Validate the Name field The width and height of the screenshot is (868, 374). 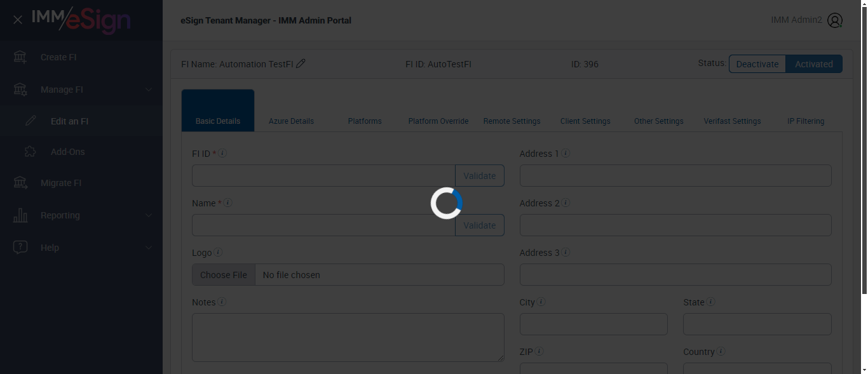480,225
